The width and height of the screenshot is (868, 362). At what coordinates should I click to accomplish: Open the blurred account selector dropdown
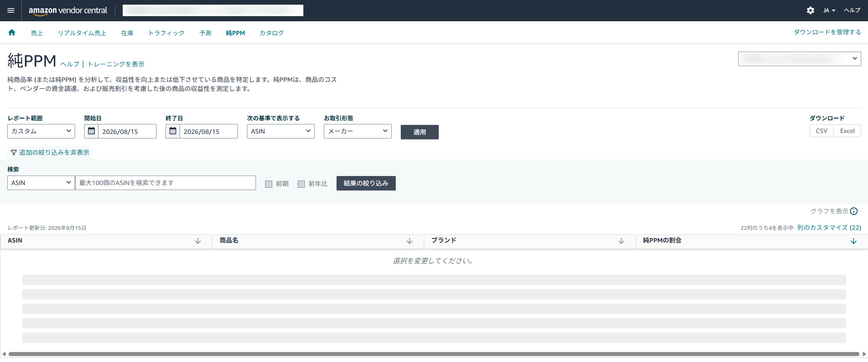[x=800, y=59]
